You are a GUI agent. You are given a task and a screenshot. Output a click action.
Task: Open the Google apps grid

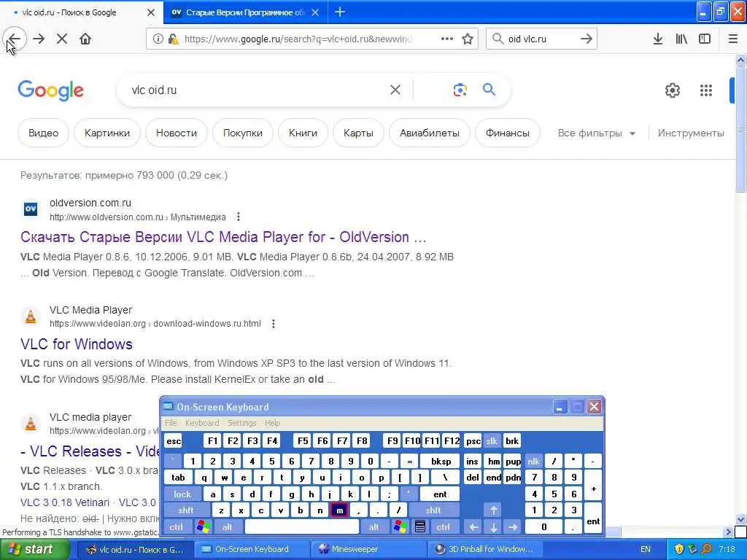click(706, 90)
